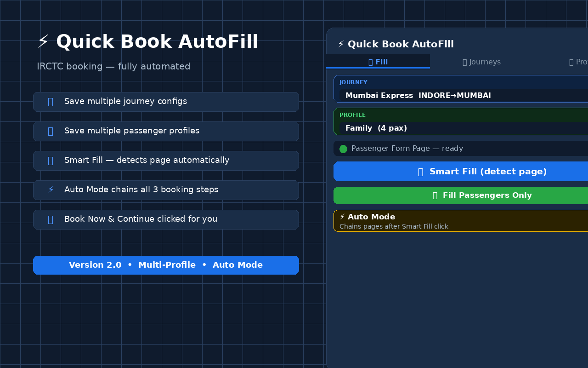Select "Save multiple journey configs" feature text

pyautogui.click(x=125, y=101)
